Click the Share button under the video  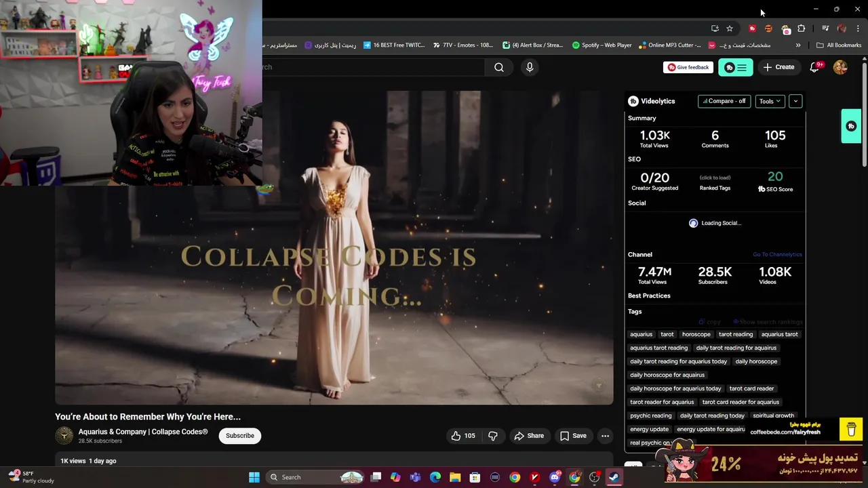[x=528, y=436]
